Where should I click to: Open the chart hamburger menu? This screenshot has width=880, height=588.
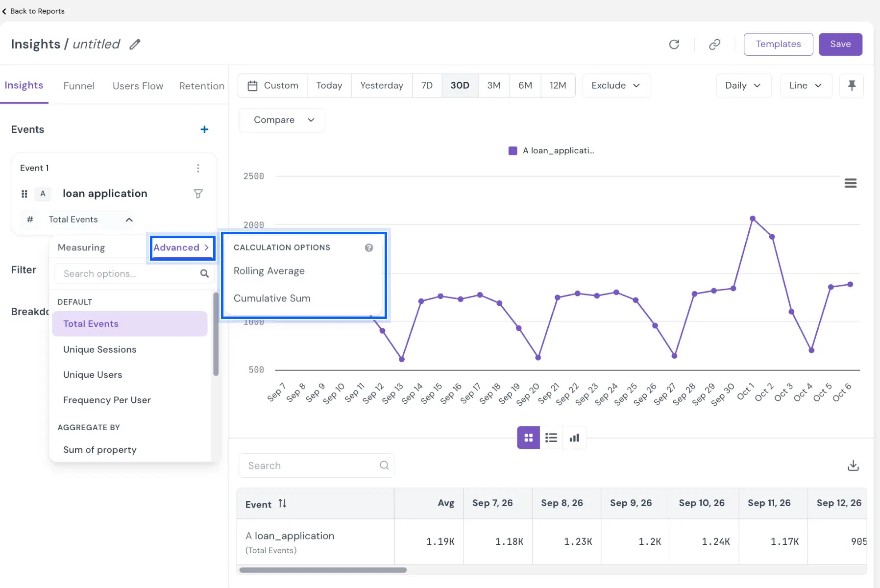point(851,183)
